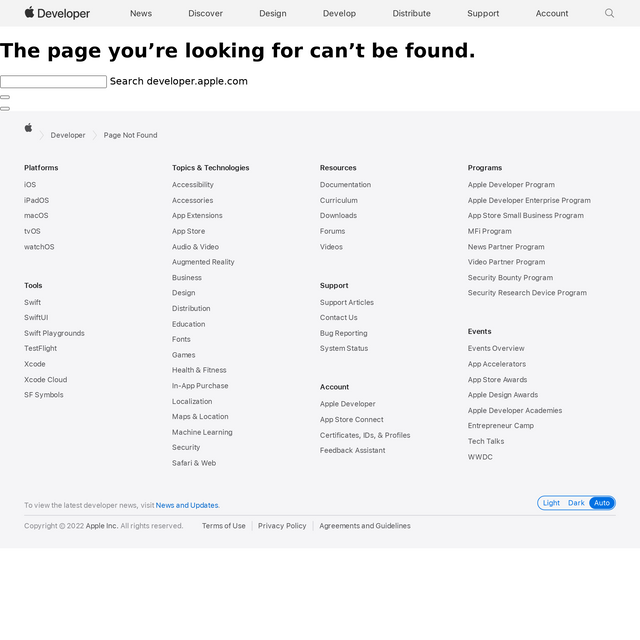Click the Apple Developer logo in header

click(x=57, y=13)
